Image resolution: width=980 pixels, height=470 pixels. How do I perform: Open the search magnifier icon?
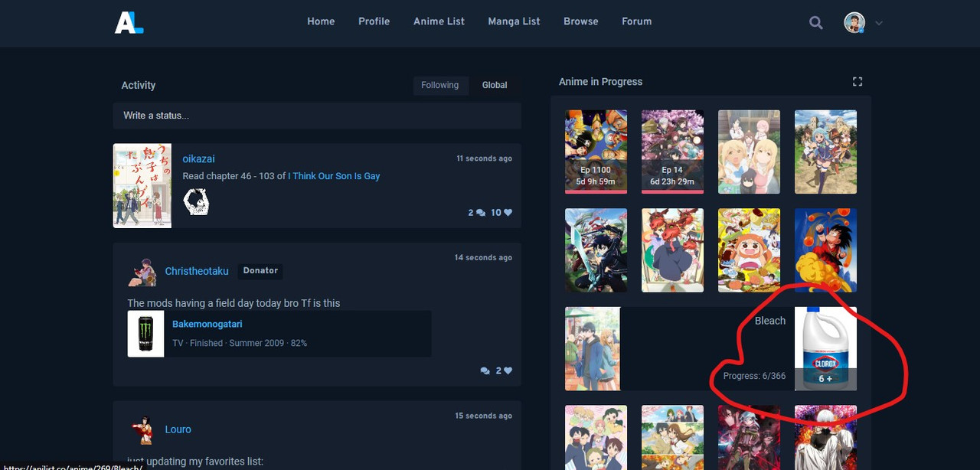tap(816, 23)
